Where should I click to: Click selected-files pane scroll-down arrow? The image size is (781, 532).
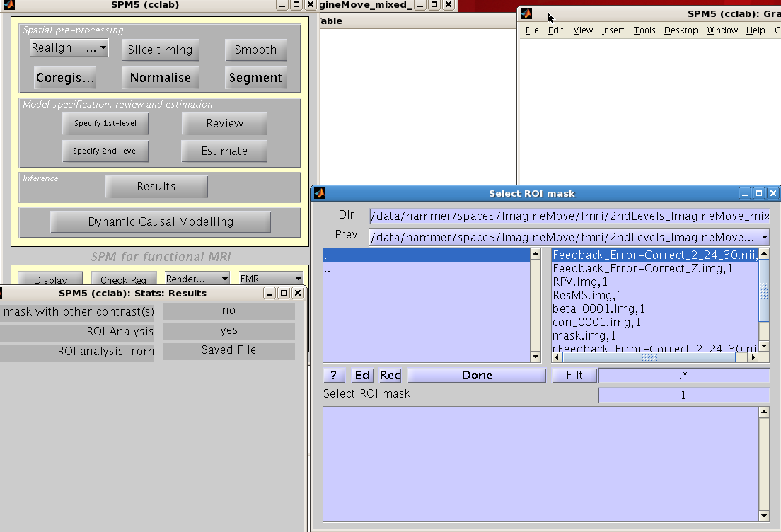(x=764, y=516)
